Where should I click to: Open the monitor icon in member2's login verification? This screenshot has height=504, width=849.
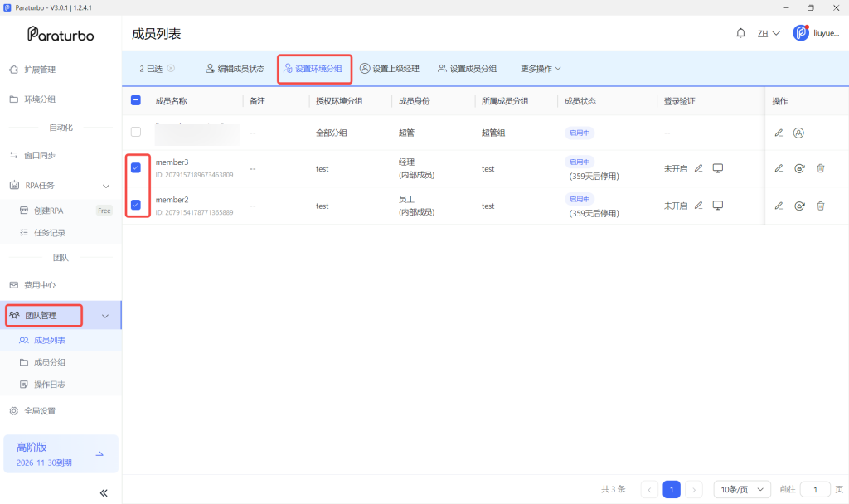coord(717,206)
